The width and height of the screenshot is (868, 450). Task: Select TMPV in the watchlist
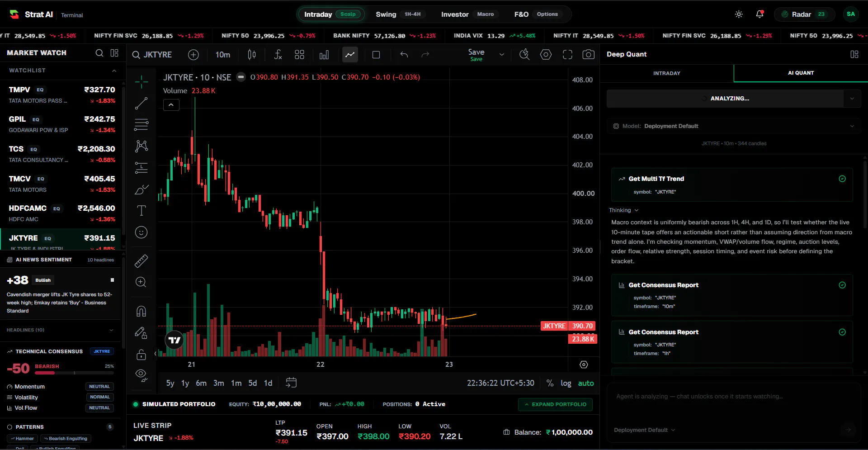[61, 95]
